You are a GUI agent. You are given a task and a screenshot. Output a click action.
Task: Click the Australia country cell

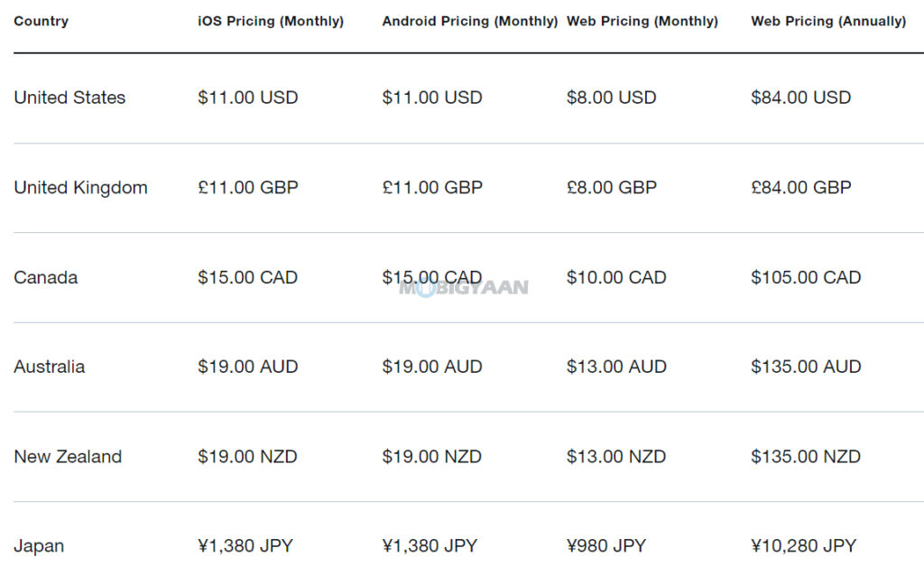[x=49, y=367]
